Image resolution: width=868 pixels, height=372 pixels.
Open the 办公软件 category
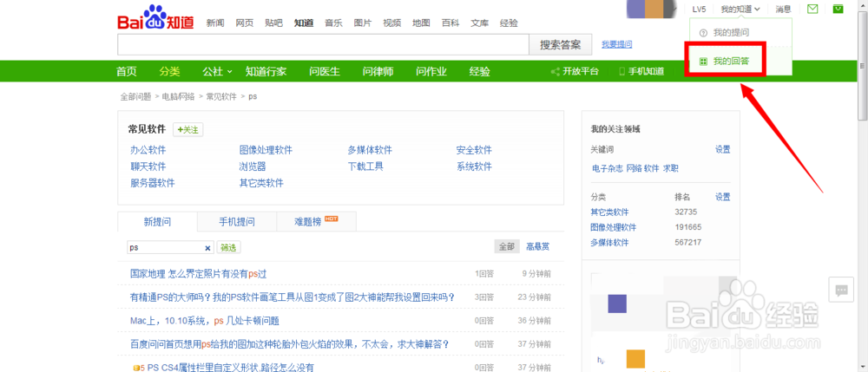click(x=148, y=150)
